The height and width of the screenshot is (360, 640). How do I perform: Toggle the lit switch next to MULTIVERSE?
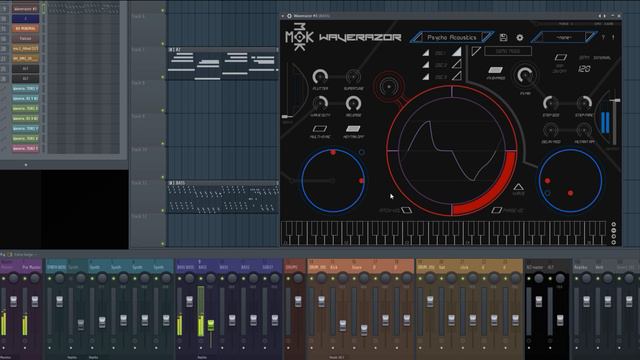(x=353, y=129)
